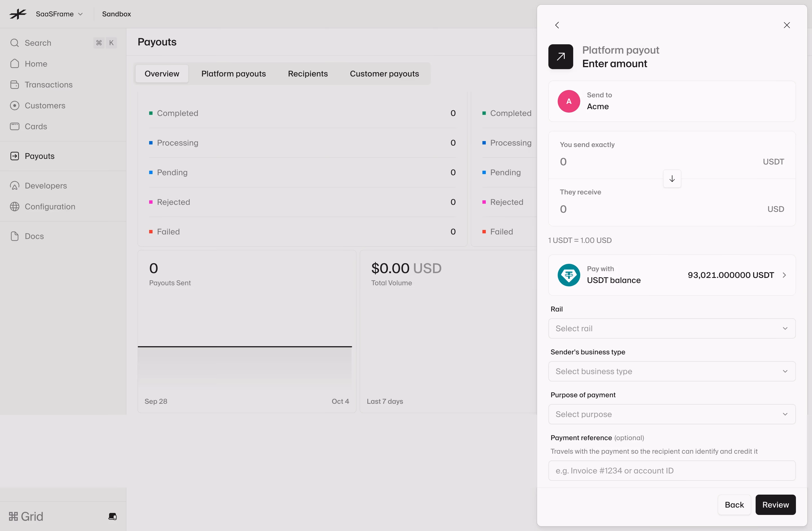Close the Platform payout panel
Viewport: 812px width, 531px height.
click(787, 25)
